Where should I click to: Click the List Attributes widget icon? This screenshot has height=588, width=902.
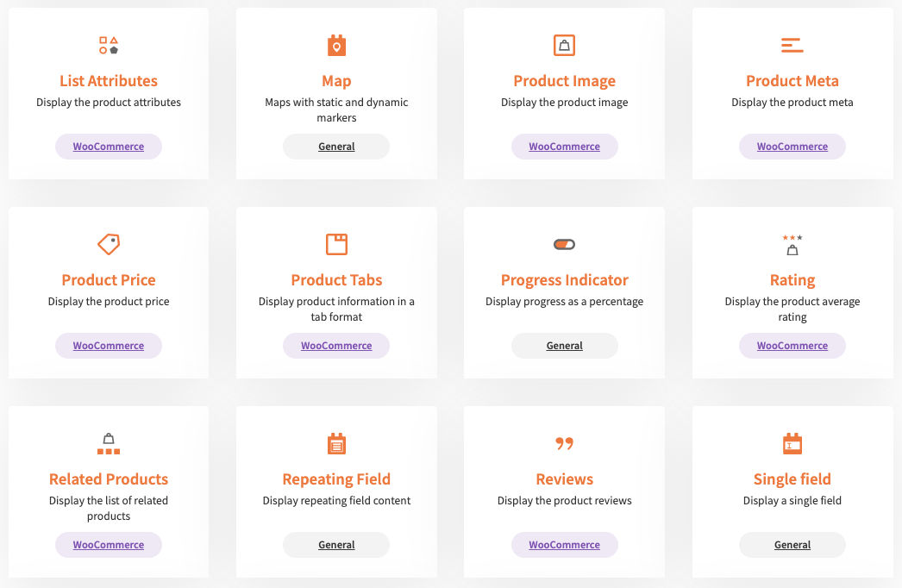coord(108,45)
